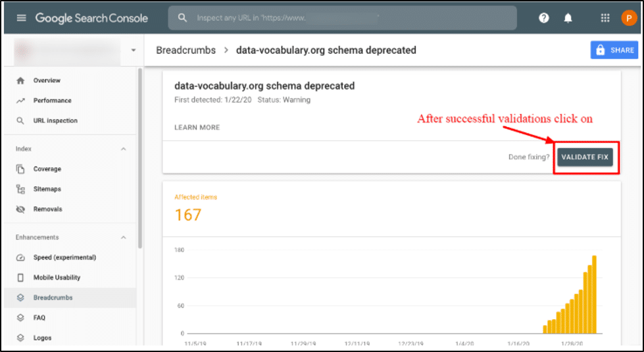Click the Enhancements section label
Viewport: 644px width, 352px height.
pos(37,238)
